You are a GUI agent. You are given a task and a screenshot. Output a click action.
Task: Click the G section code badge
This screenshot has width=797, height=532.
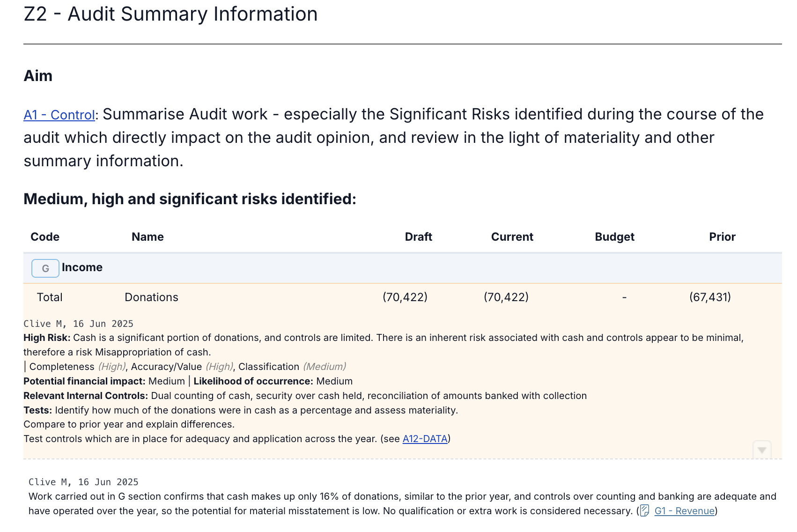click(45, 268)
